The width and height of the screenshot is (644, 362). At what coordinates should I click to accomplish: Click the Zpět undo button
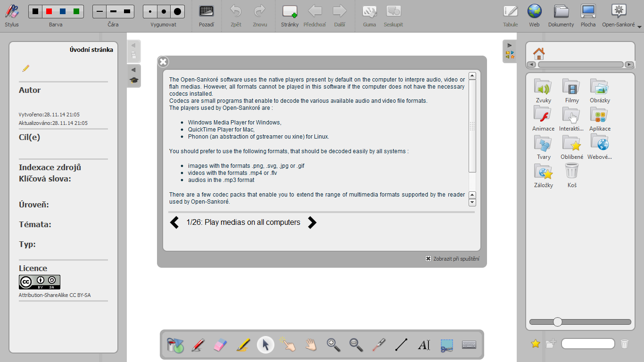[x=236, y=15]
